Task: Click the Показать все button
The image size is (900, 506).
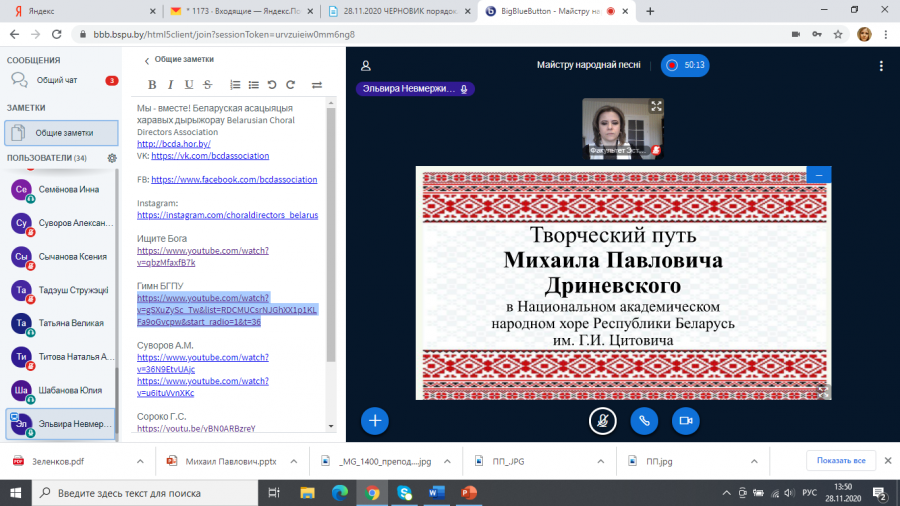Action: point(841,460)
